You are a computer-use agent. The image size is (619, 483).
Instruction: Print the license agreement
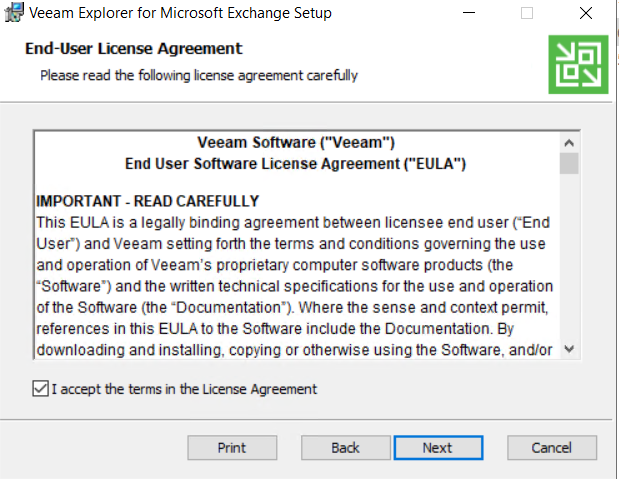(232, 448)
